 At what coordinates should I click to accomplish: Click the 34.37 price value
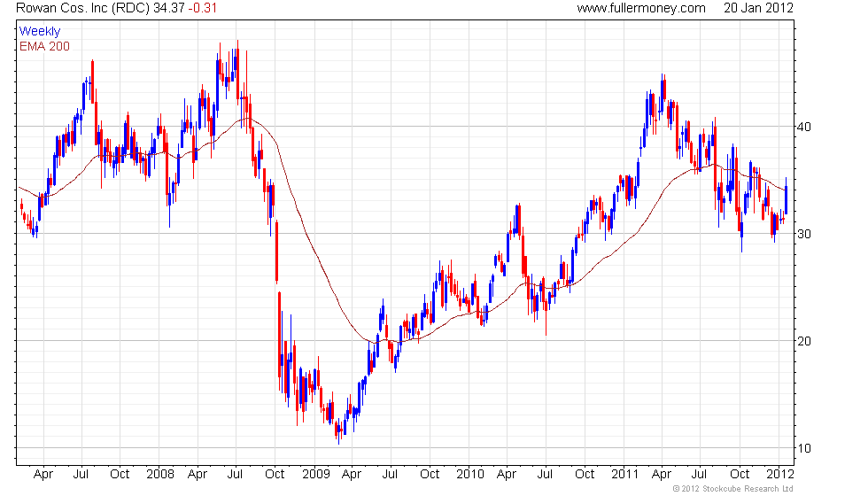coord(168,8)
